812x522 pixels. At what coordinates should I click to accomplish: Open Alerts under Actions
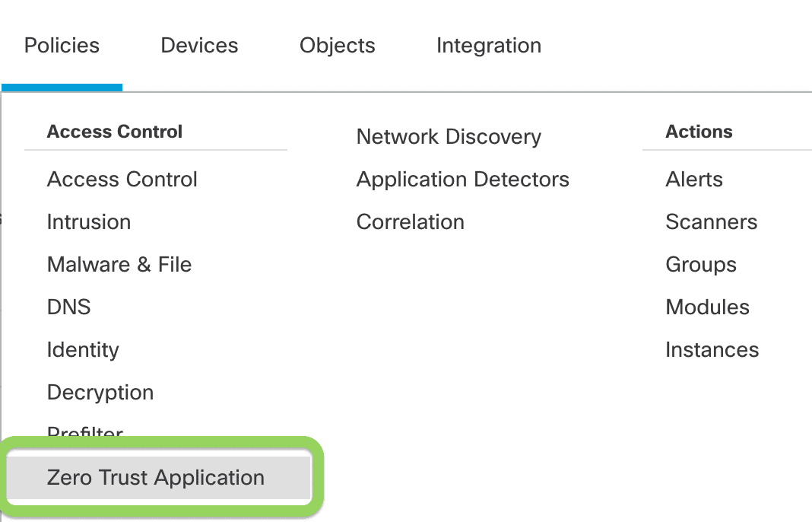693,179
